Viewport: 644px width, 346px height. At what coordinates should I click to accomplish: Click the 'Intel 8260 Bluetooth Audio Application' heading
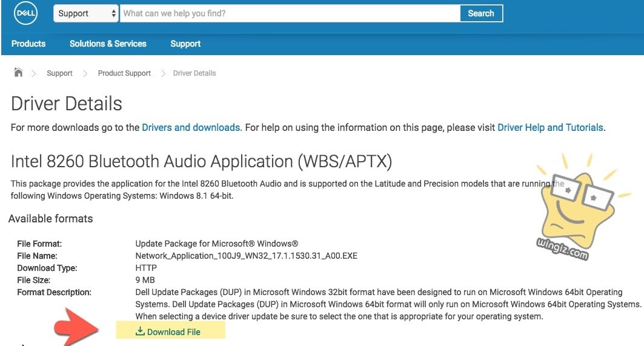point(201,161)
